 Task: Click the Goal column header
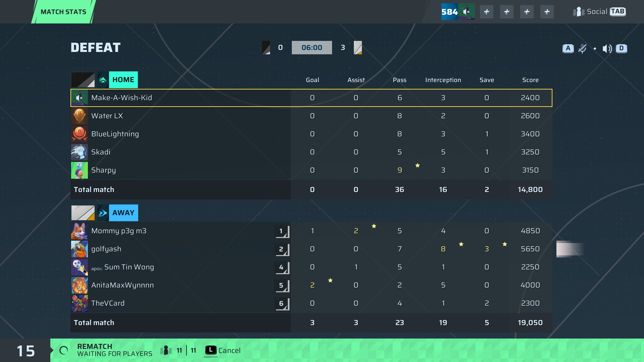click(312, 80)
